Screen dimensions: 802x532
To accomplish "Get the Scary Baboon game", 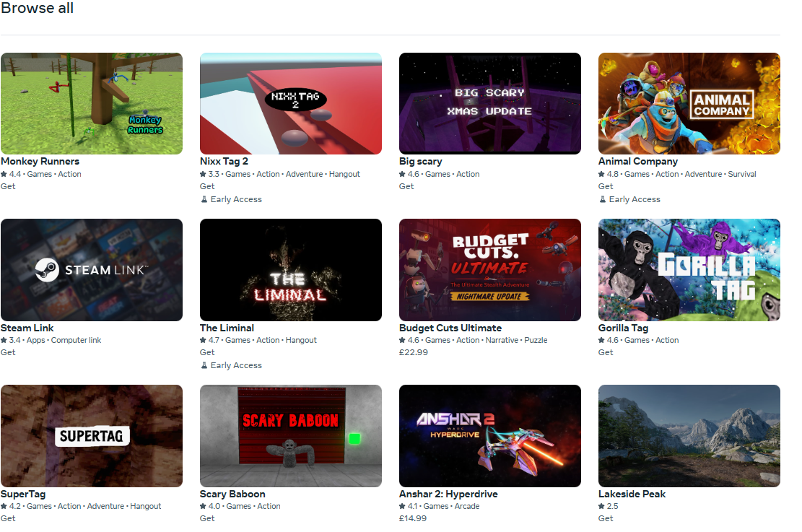I will click(x=207, y=518).
